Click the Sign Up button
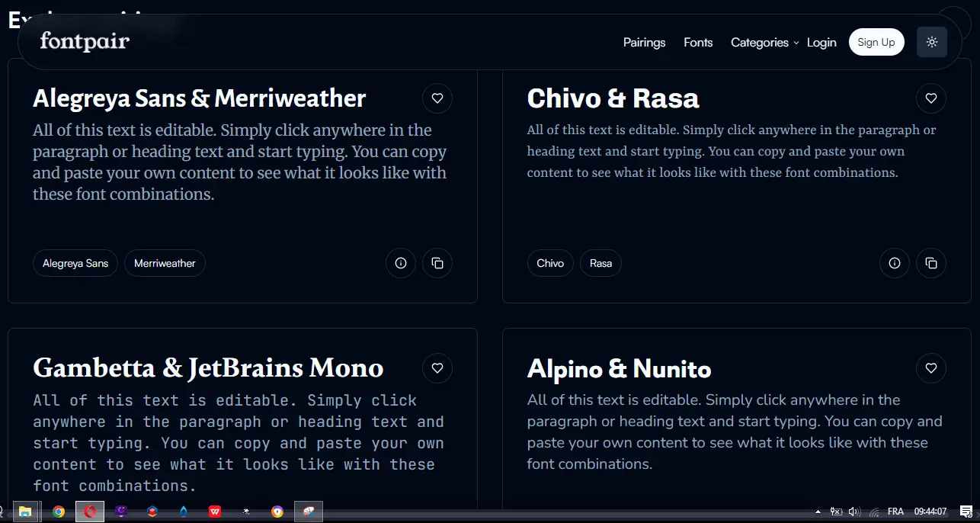The image size is (980, 523). click(876, 43)
